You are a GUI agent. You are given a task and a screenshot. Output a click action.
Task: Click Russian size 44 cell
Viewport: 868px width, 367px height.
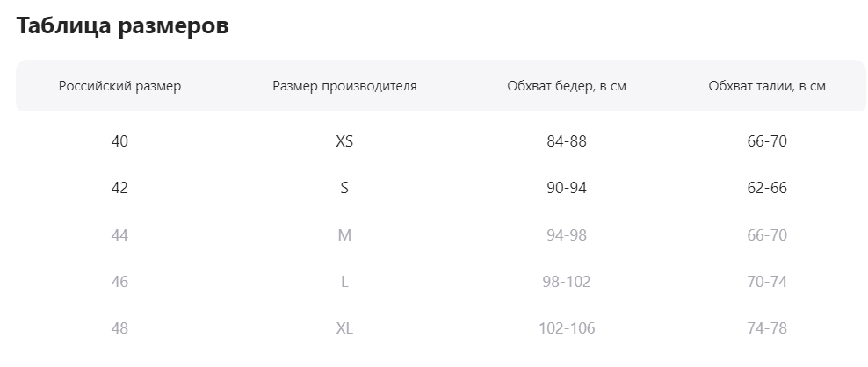click(120, 234)
